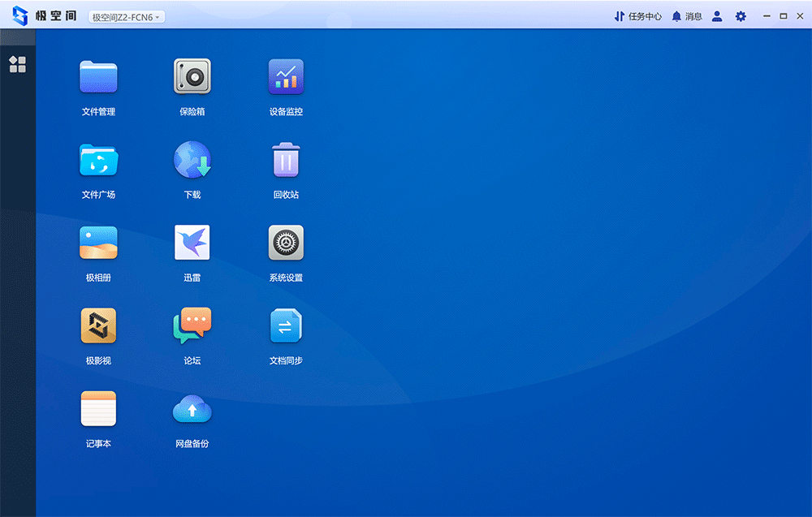Show the app grid from the sidebar

coord(18,64)
